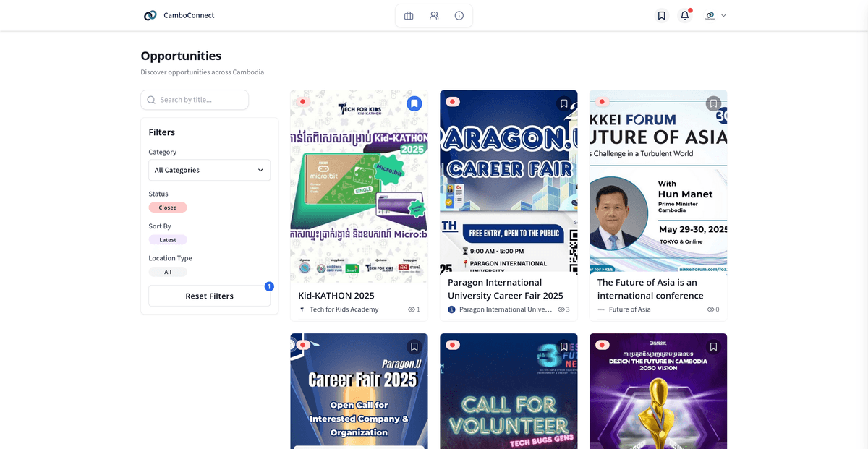This screenshot has width=868, height=449.
Task: Click the search magnifier icon
Action: (x=151, y=100)
